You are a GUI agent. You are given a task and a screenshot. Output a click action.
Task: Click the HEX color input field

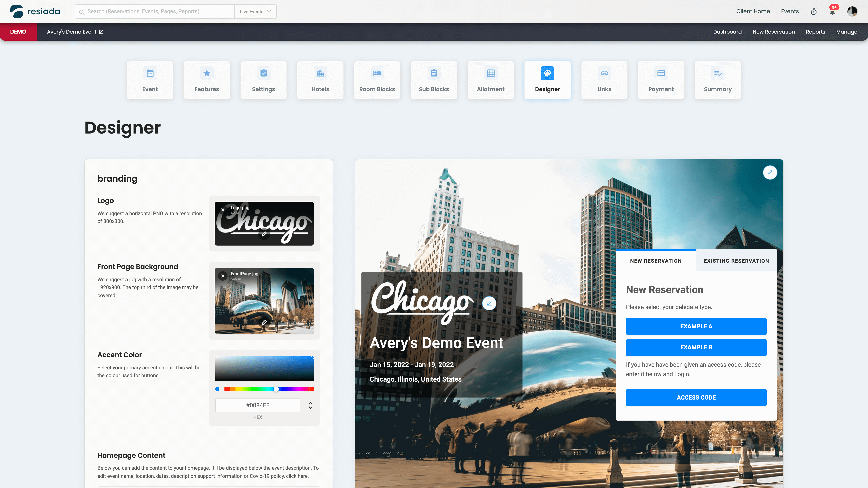258,405
